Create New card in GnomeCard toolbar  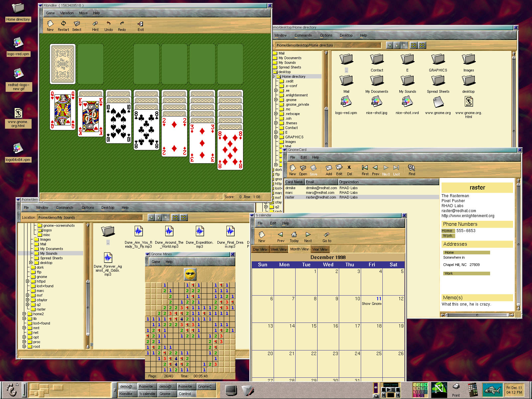pos(293,170)
